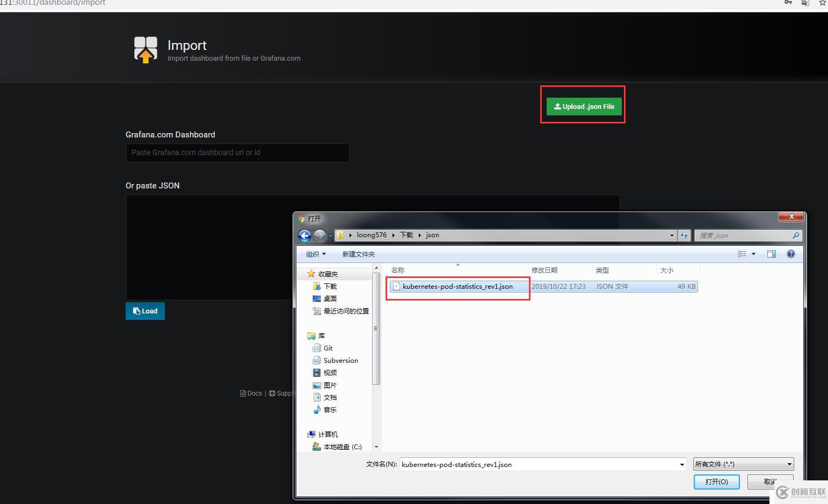Select the Subversion library in sidebar
828x504 pixels.
click(340, 360)
